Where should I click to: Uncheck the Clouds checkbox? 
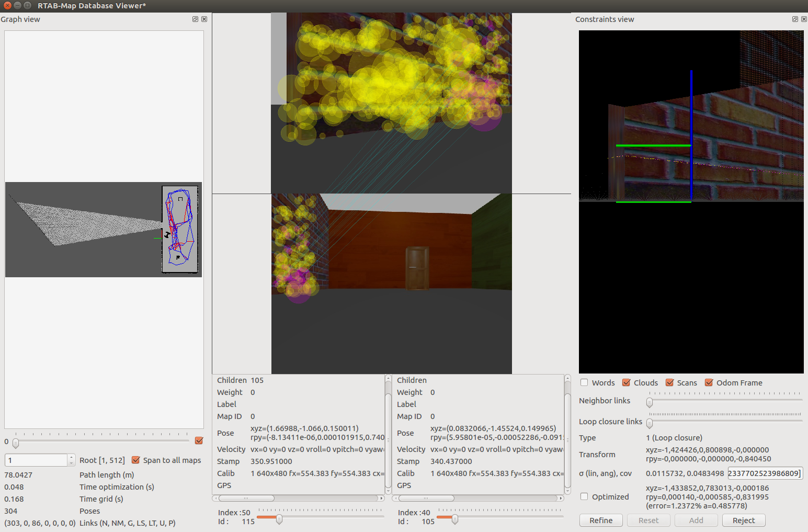tap(626, 382)
